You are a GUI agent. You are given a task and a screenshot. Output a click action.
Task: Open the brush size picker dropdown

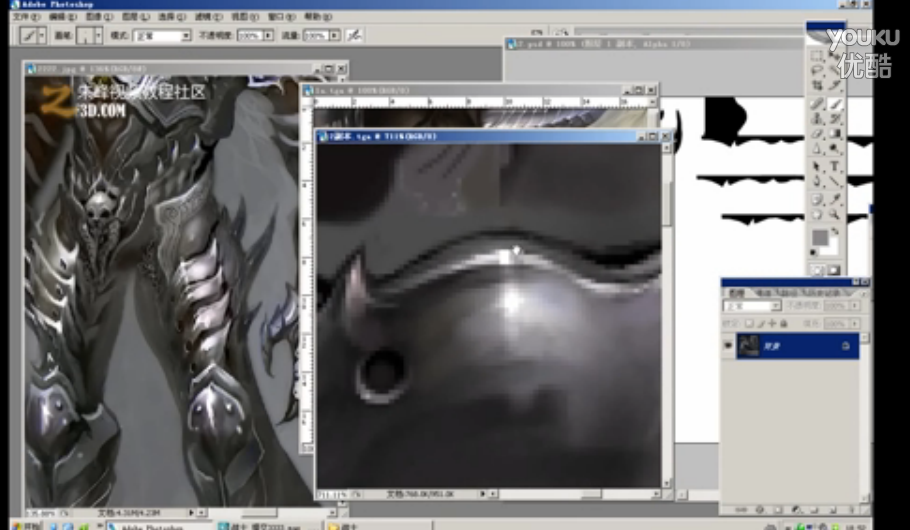coord(98,35)
